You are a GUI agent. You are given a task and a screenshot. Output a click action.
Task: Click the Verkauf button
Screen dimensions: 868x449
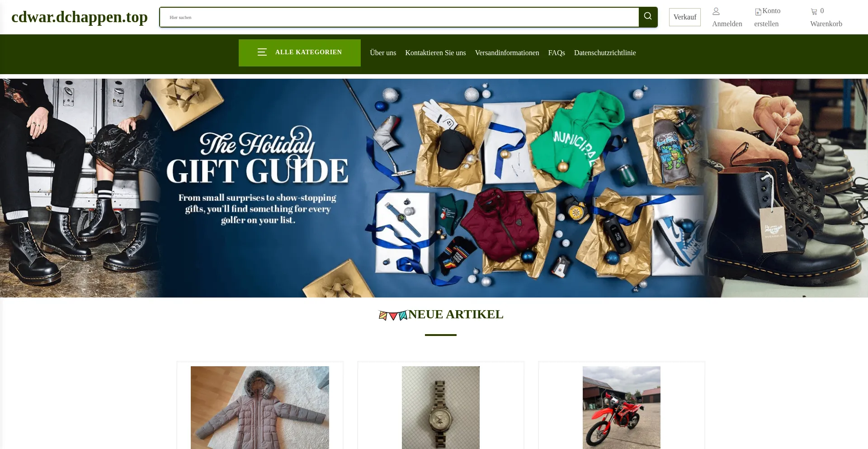tap(685, 17)
